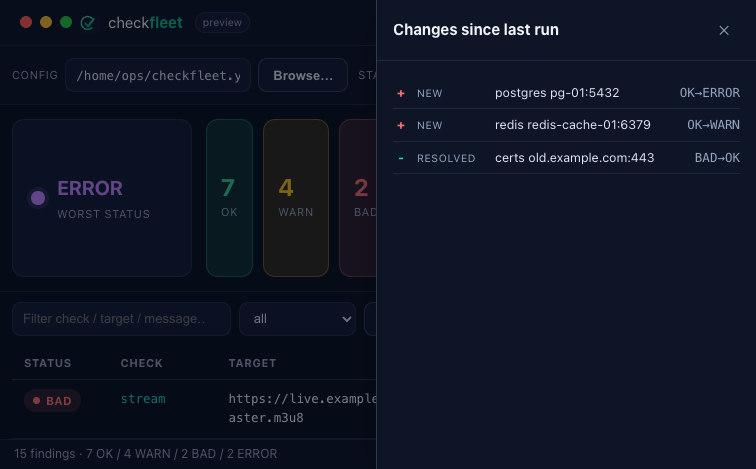The image size is (756, 469).
Task: Select the ERROR worst status card
Action: (102, 198)
